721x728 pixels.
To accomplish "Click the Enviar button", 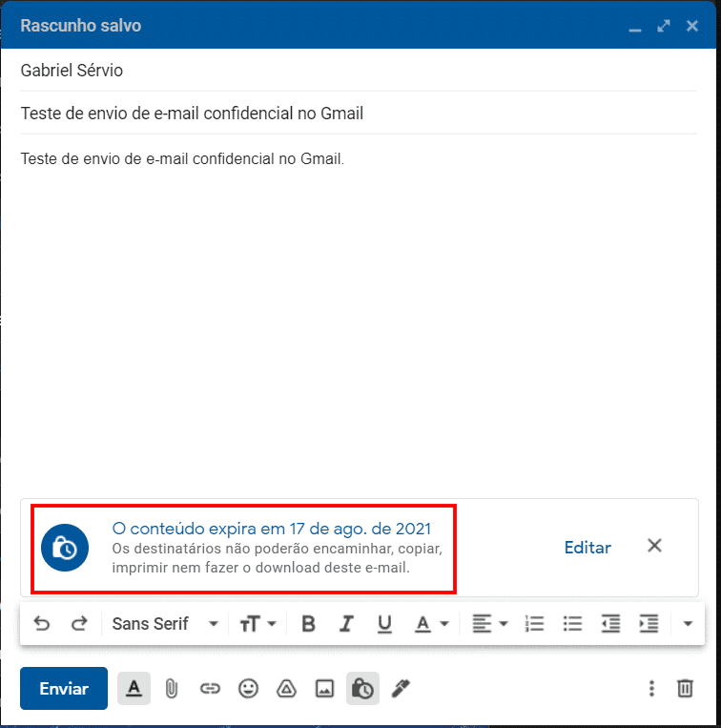I will point(64,688).
